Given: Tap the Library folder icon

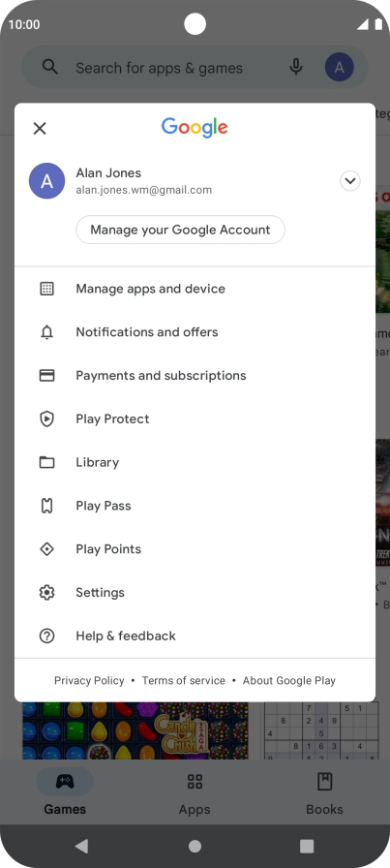Looking at the screenshot, I should tap(47, 462).
